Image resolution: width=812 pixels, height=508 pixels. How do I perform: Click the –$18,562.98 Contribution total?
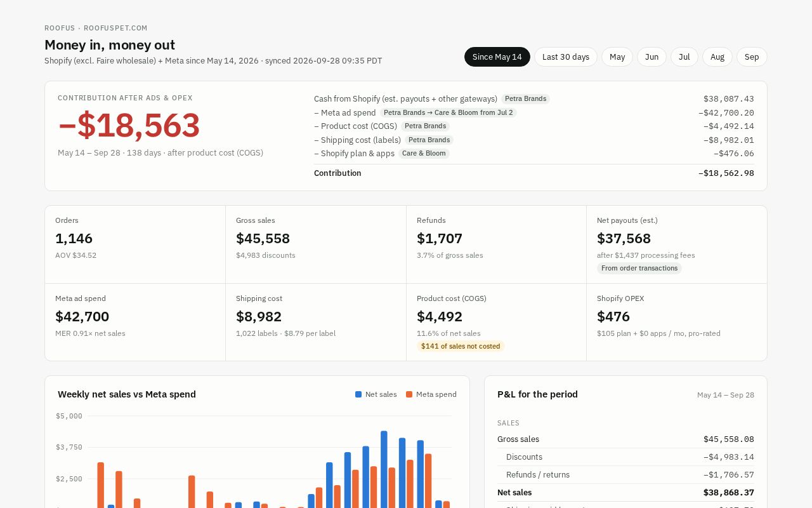[x=726, y=173]
